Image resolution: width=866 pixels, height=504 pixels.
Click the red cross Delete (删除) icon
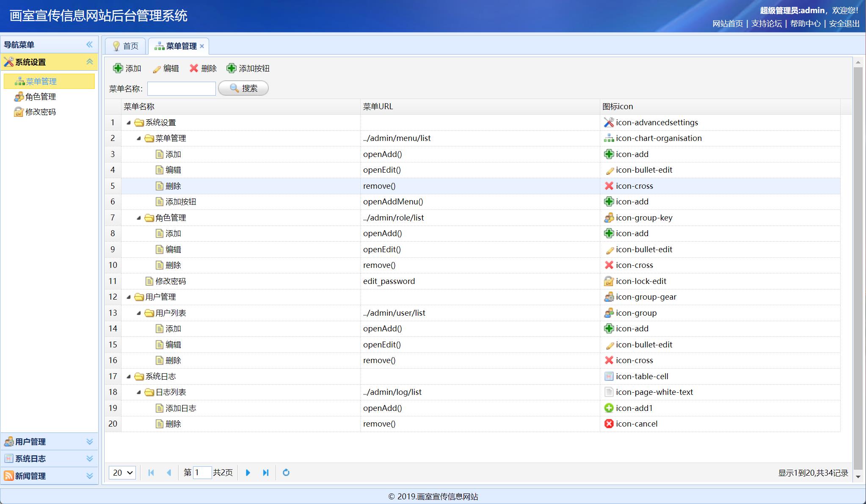(x=194, y=68)
